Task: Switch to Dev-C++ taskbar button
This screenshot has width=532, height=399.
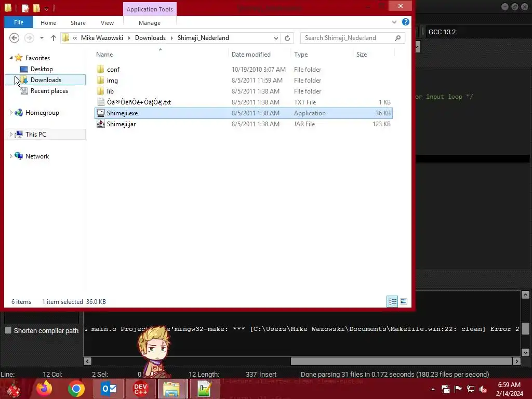Action: pos(140,389)
